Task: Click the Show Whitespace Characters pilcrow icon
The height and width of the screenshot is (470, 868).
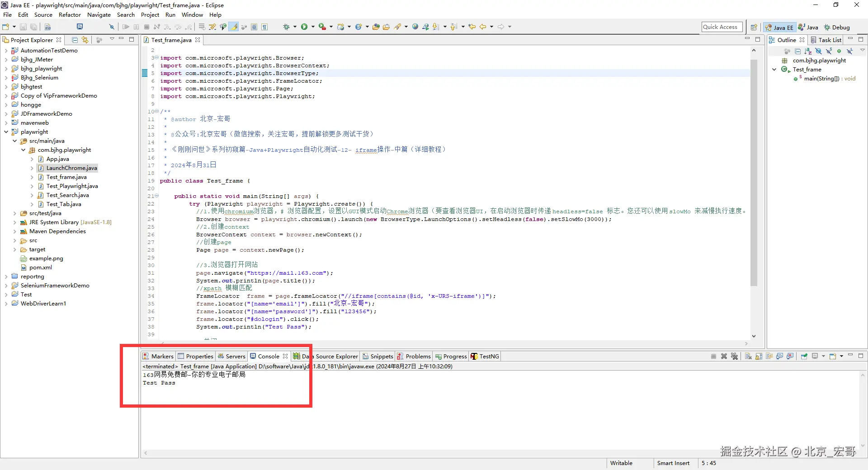Action: [x=264, y=27]
